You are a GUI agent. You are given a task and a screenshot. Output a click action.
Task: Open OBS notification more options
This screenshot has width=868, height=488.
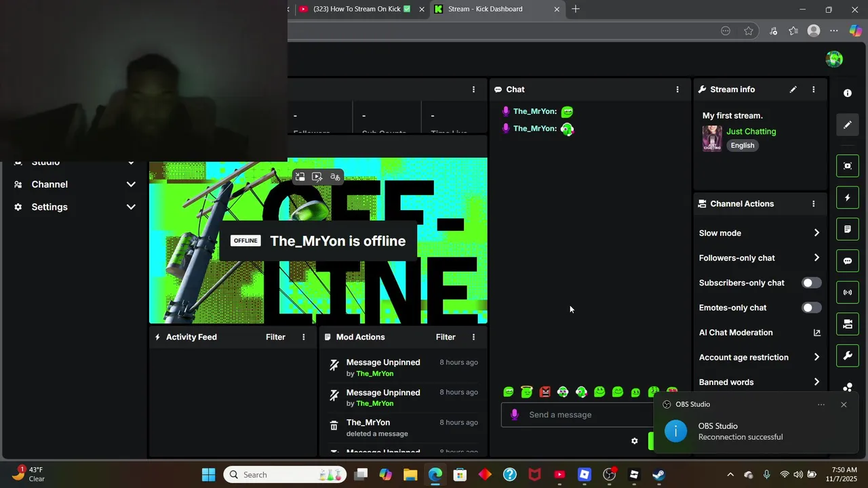[821, 405]
